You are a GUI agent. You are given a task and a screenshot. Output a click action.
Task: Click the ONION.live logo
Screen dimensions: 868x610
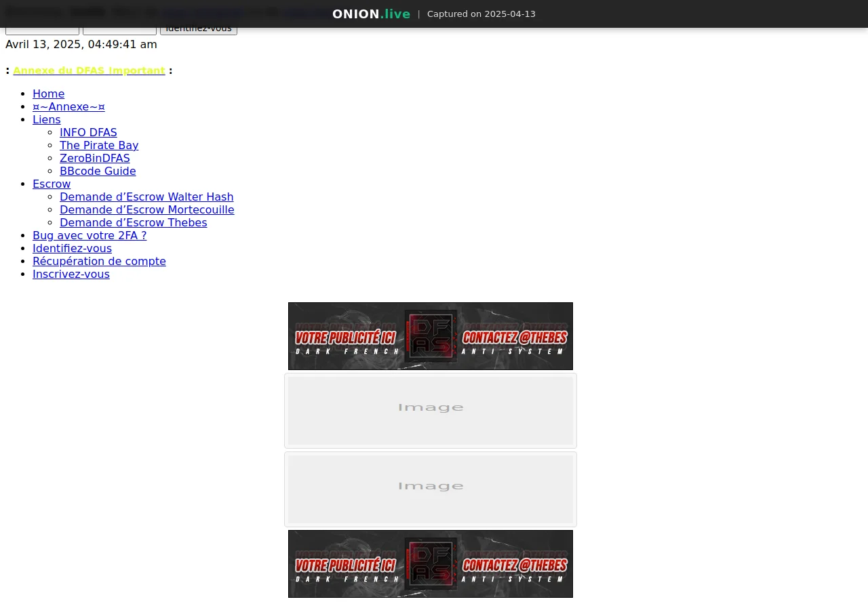click(371, 14)
